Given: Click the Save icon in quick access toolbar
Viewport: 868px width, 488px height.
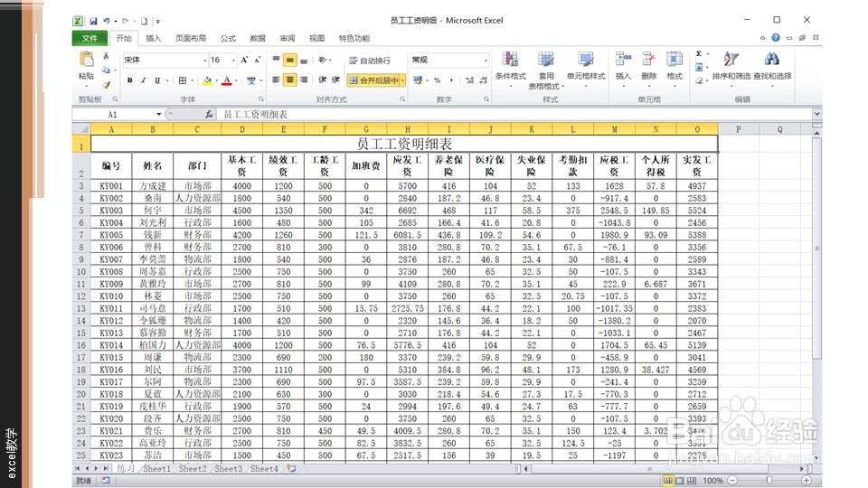Looking at the screenshot, I should (93, 21).
